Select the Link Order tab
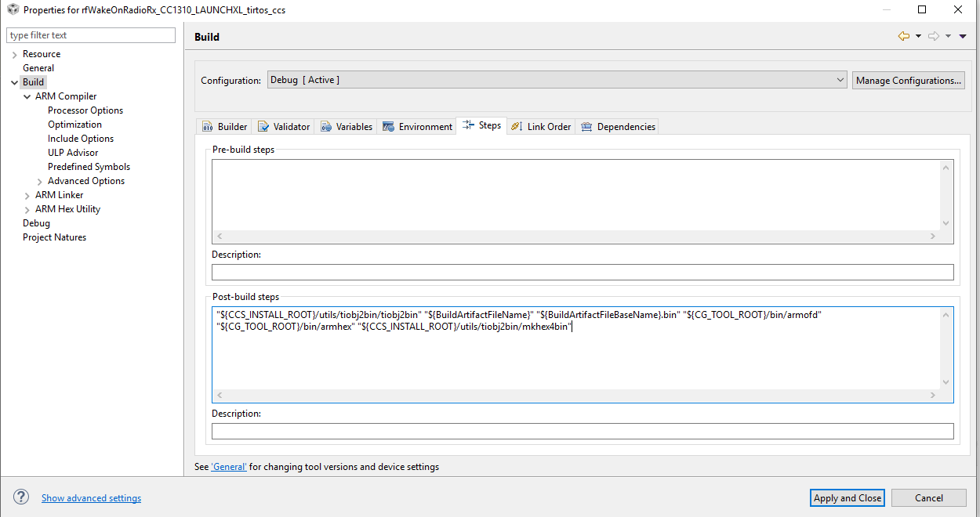The image size is (980, 517). click(541, 126)
